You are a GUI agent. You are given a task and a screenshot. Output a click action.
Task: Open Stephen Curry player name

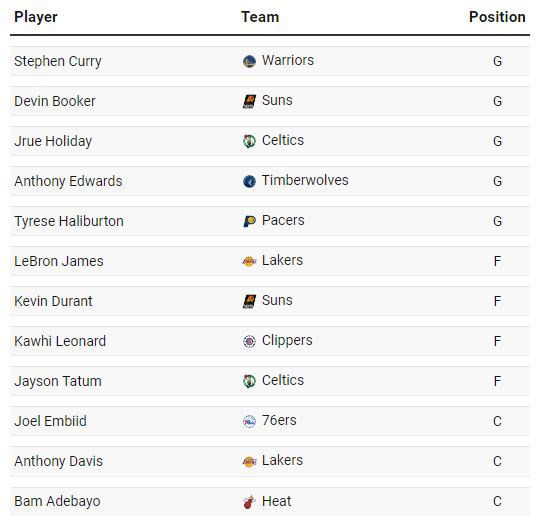tap(58, 62)
